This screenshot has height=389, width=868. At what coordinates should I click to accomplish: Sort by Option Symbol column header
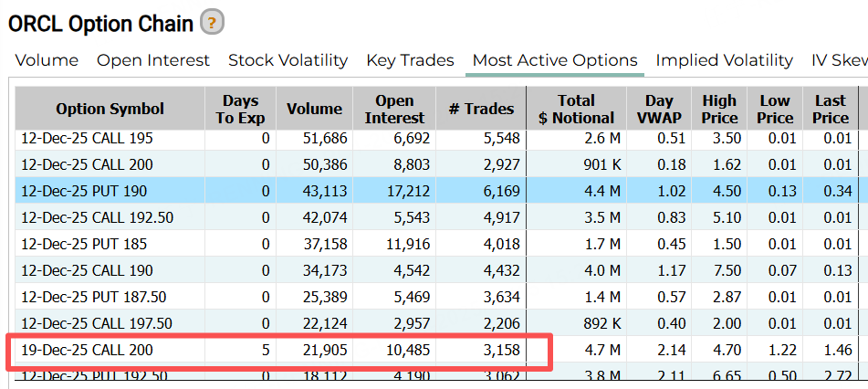click(110, 109)
